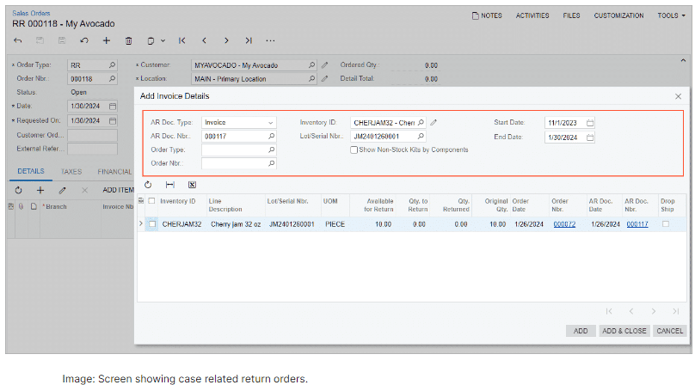
Task: Open AR Doc. Nbr. 000117 lookup
Action: click(271, 136)
